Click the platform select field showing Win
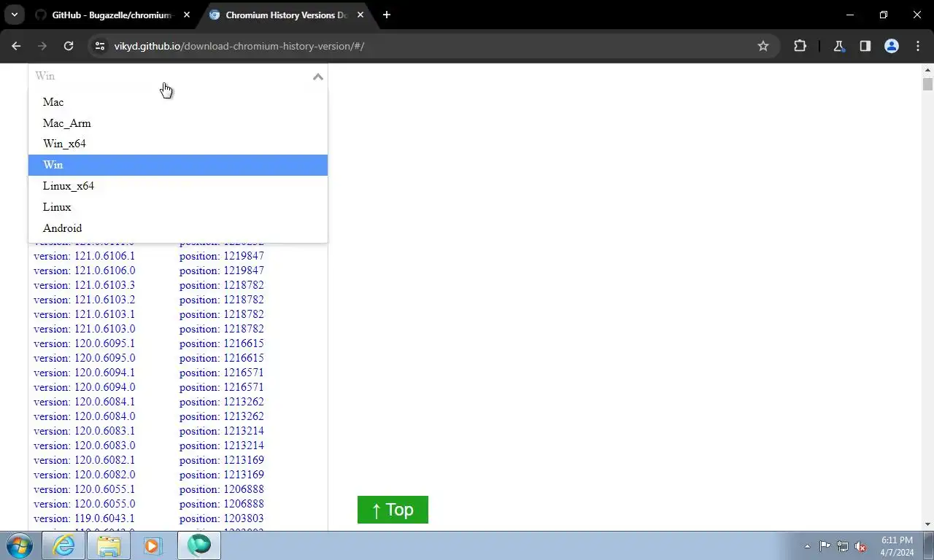The width and height of the screenshot is (934, 560). 178,76
